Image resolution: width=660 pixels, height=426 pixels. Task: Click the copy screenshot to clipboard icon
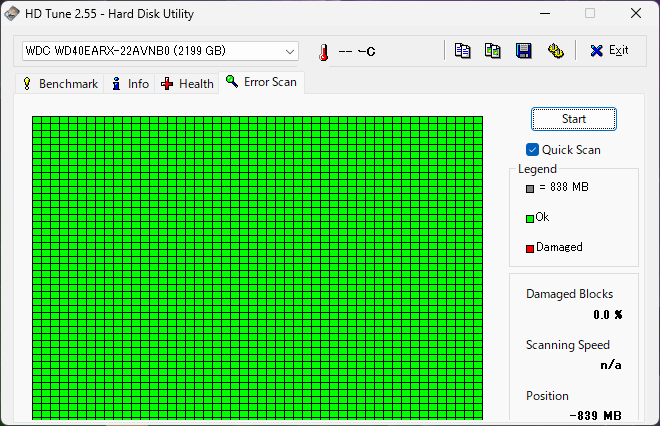click(492, 51)
